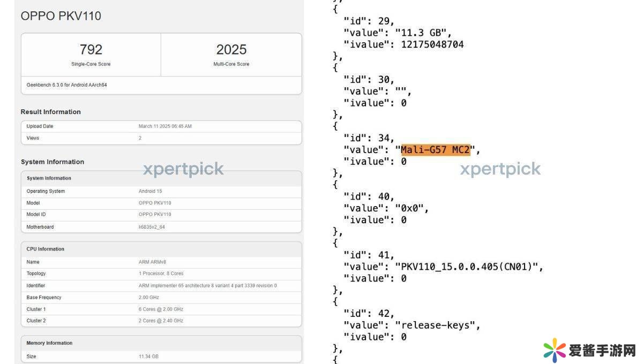Image resolution: width=643 pixels, height=364 pixels.
Task: Click the Motherboard k6835v2_64 value
Action: point(152,227)
